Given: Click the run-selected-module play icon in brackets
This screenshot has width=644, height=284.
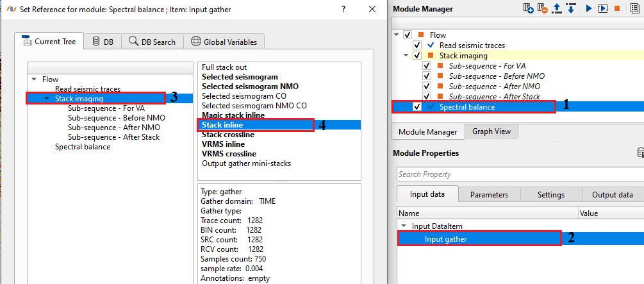Looking at the screenshot, I should [x=602, y=8].
